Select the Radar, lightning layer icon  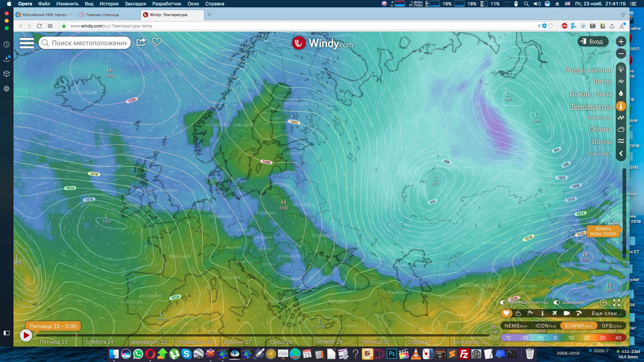click(x=621, y=70)
